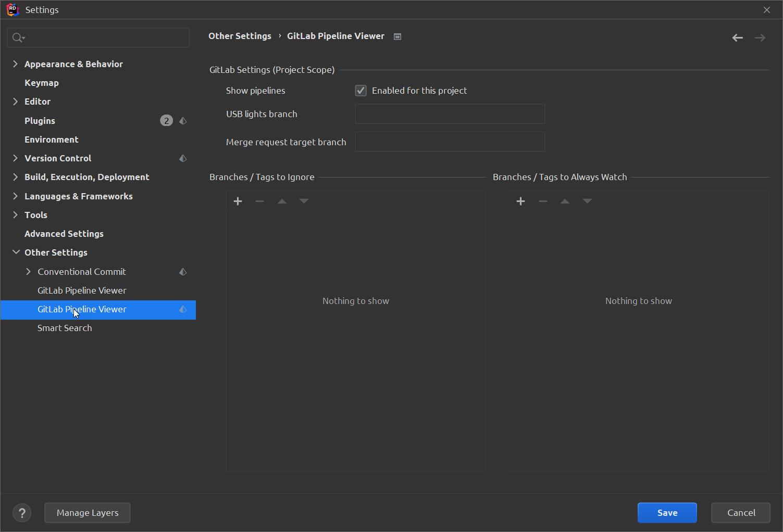Remove entry from Branches / Tags to Ignore

click(259, 201)
